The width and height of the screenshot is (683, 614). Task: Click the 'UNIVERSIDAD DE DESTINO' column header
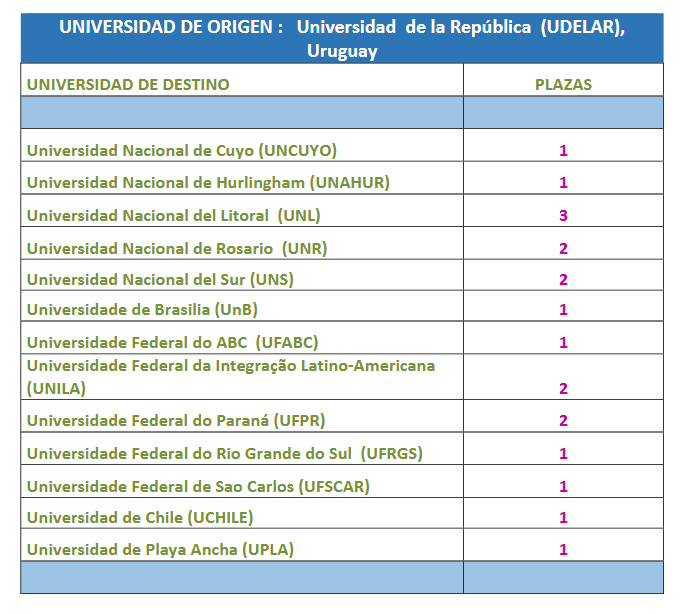pos(242,80)
